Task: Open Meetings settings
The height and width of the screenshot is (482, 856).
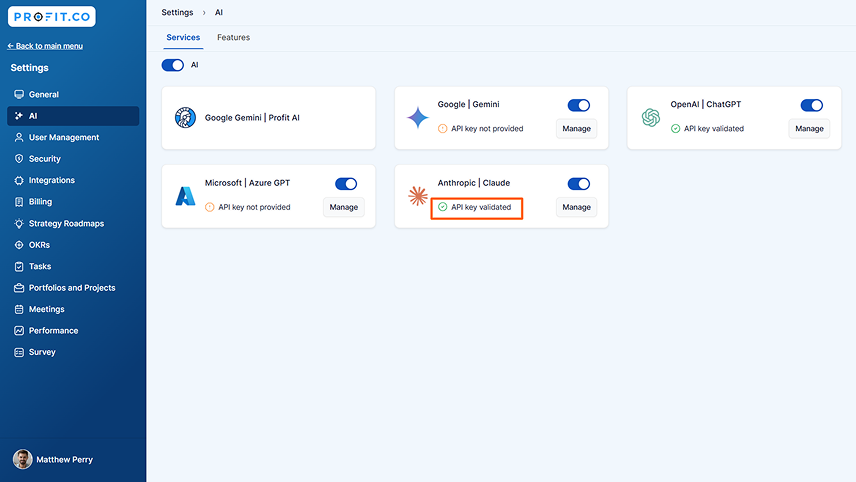Action: coord(73,310)
